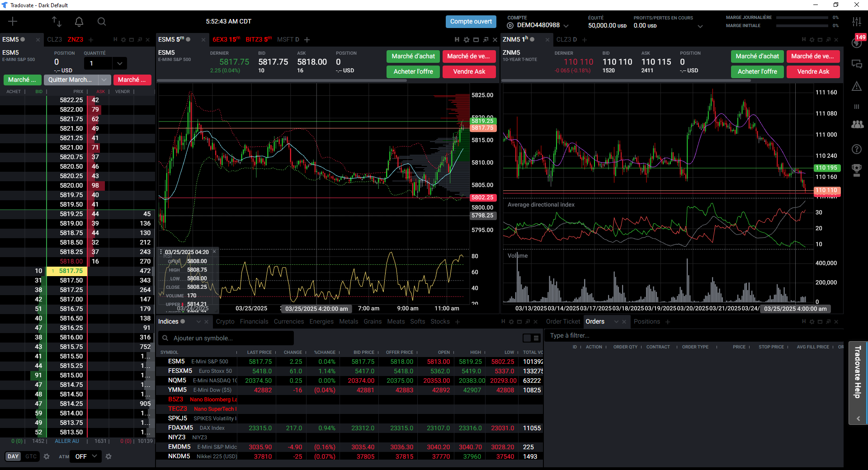Open the globe news icon with 149 badge
The image size is (868, 470).
click(857, 43)
